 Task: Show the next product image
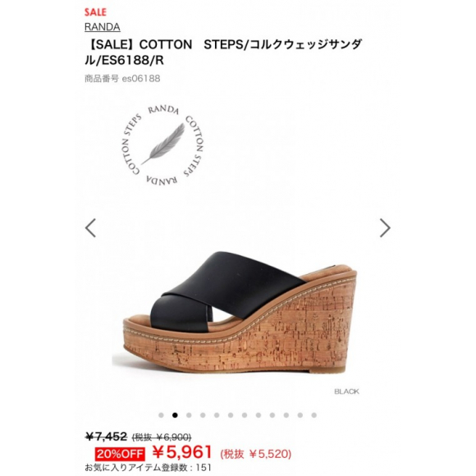click(x=385, y=227)
